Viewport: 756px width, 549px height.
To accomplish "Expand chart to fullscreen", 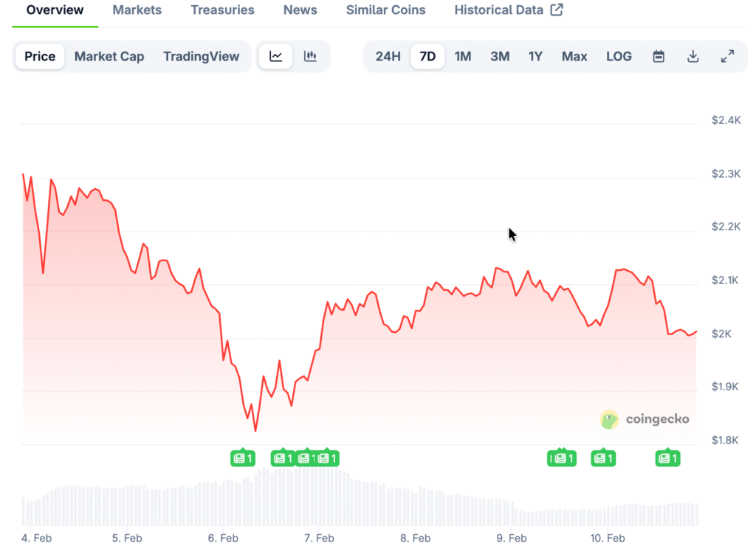I will pos(727,57).
